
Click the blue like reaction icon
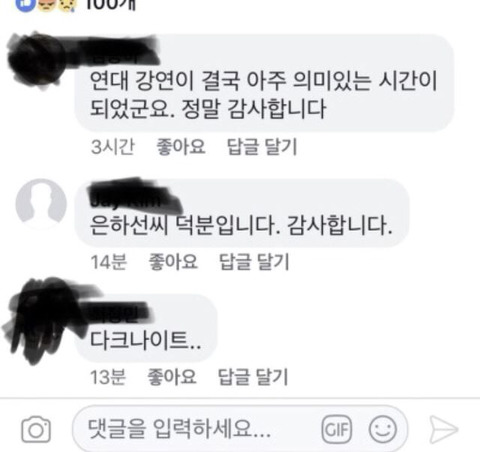tap(25, 5)
